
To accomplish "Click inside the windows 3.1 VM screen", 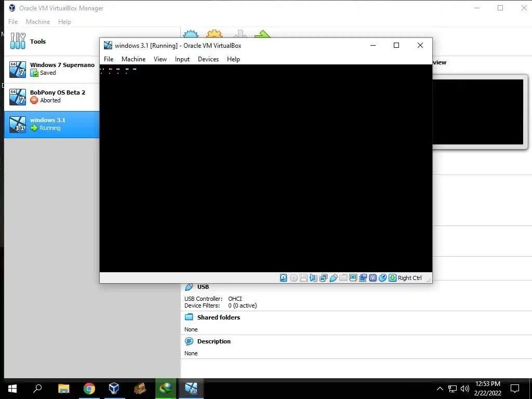I will [265, 168].
